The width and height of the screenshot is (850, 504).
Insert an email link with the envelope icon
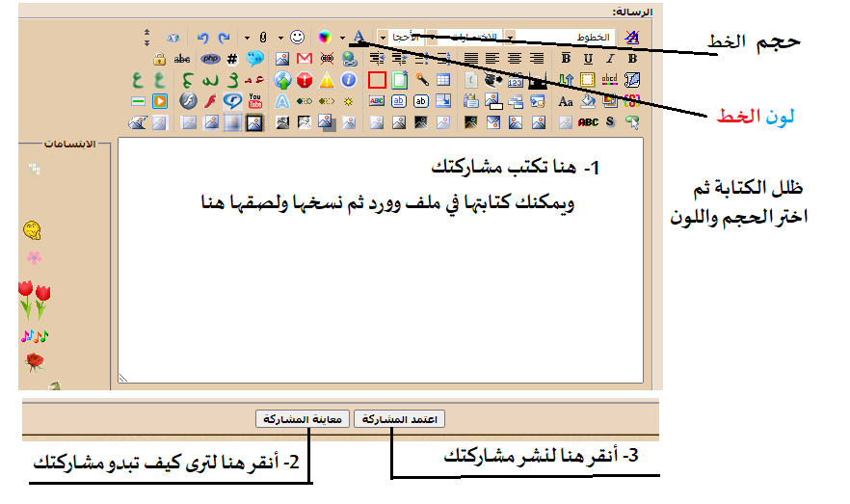305,59
